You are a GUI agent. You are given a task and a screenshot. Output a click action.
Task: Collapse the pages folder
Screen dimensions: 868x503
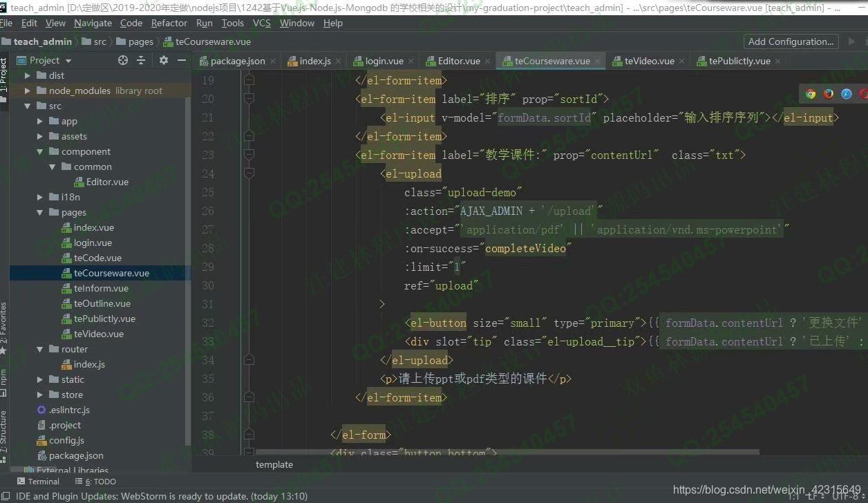(40, 212)
